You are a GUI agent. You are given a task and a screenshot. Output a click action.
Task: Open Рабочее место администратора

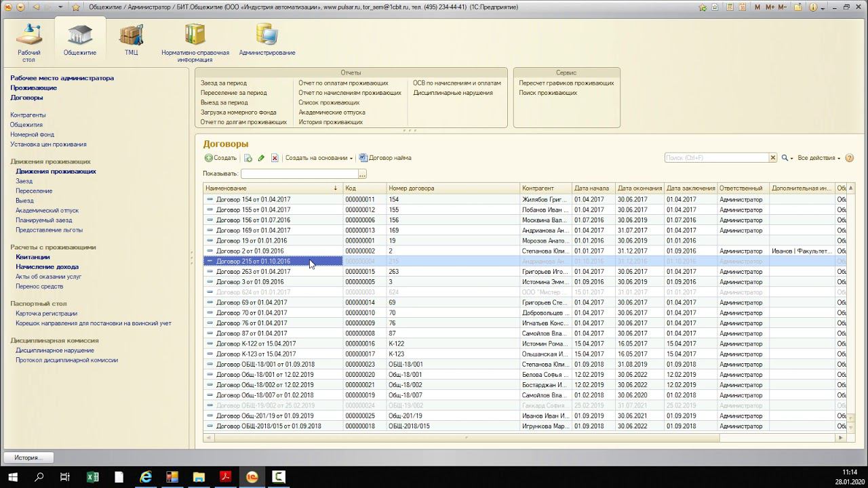tap(62, 78)
